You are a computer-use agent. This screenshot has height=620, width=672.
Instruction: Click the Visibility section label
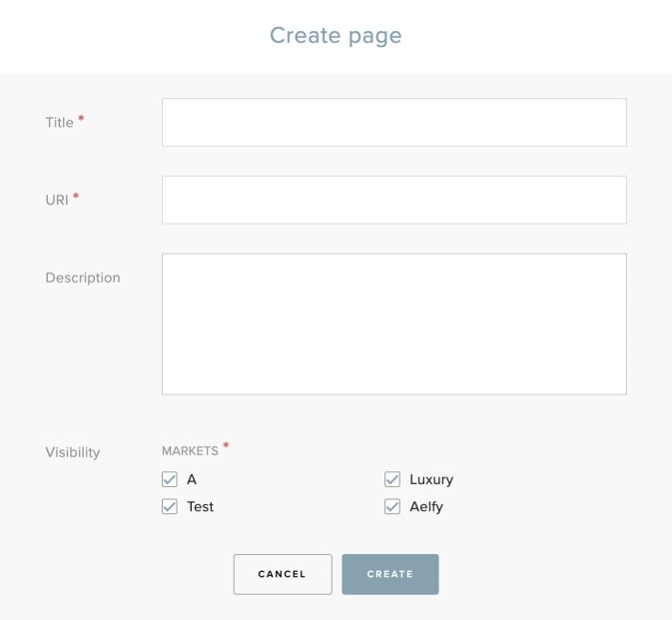point(73,452)
